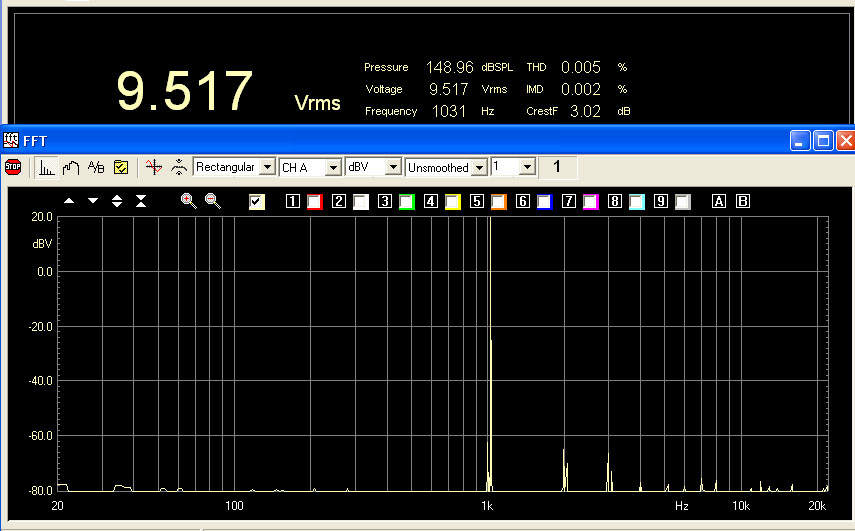The image size is (855, 531).
Task: Toggle the magenta overlay 7 swatch
Action: 591,202
